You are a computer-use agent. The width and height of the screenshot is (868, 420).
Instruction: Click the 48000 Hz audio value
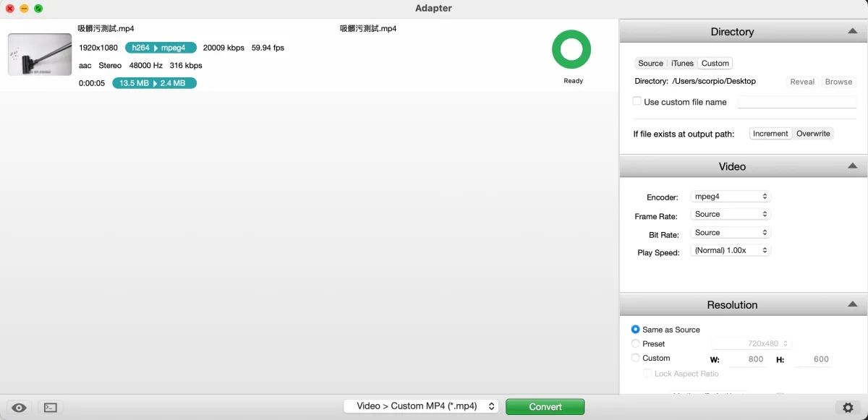146,66
